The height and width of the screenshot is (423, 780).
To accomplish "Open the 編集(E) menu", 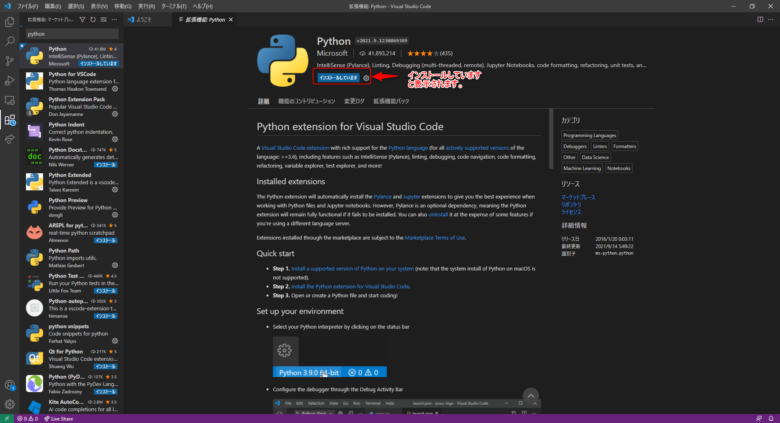I will tap(52, 6).
